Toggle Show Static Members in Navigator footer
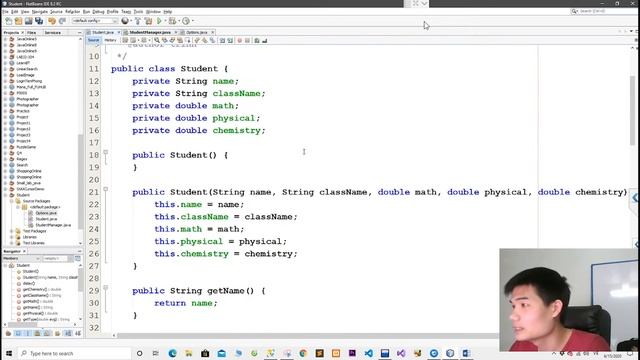 click(x=28, y=333)
